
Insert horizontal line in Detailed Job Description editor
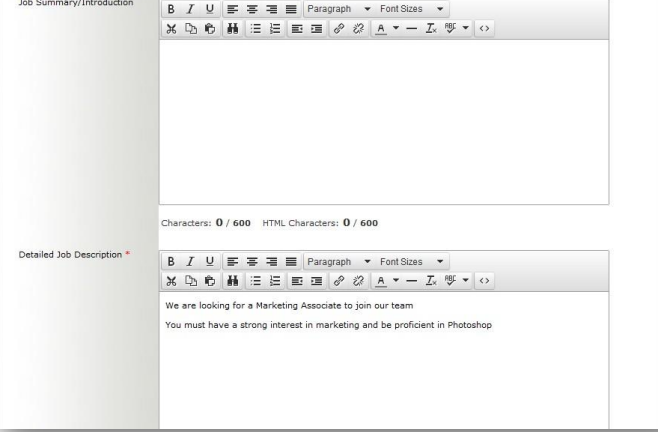[412, 281]
